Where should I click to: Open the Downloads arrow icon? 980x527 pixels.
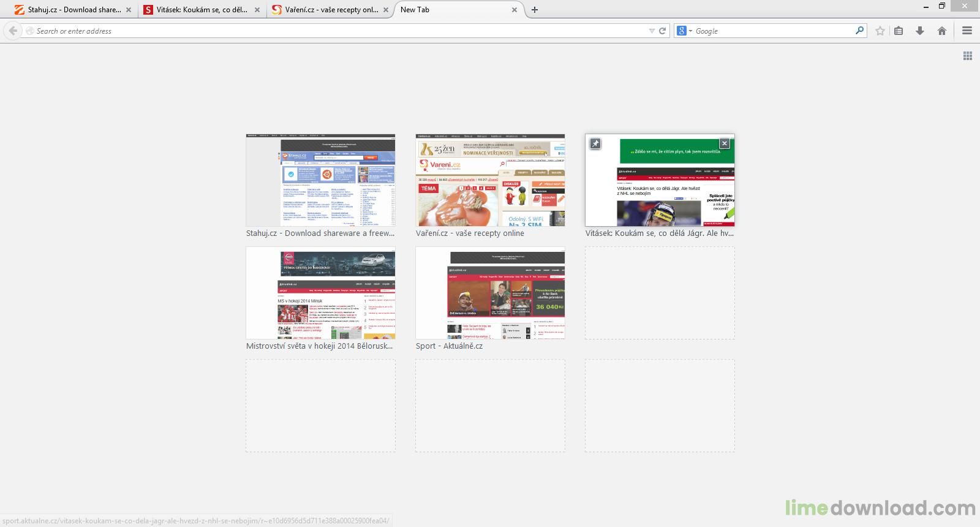[x=920, y=31]
